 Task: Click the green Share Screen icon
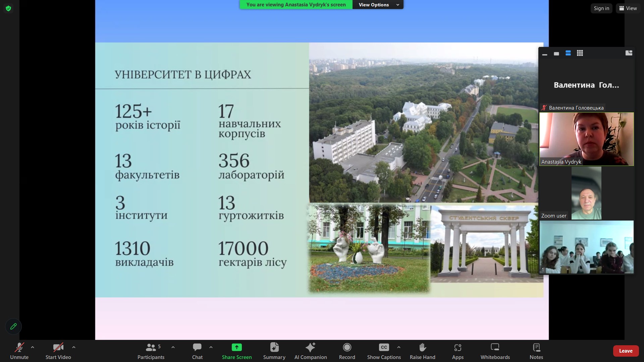(x=236, y=348)
